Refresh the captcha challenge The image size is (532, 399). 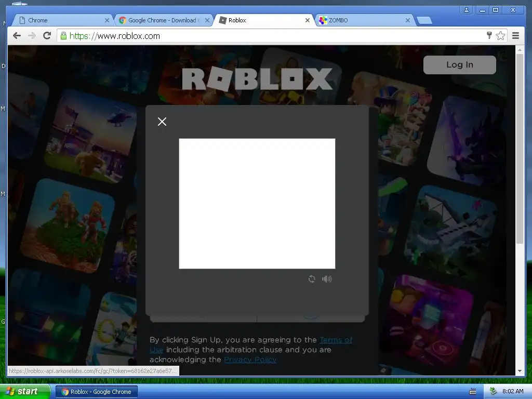click(312, 279)
